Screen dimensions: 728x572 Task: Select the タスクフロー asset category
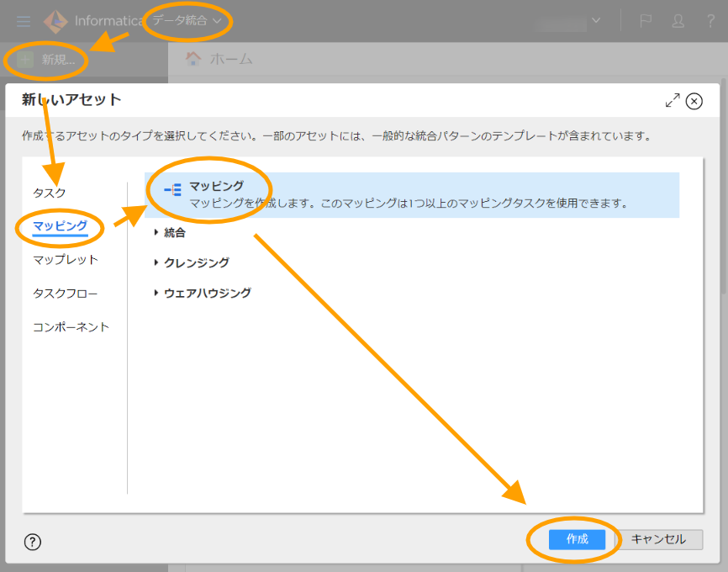tap(65, 294)
